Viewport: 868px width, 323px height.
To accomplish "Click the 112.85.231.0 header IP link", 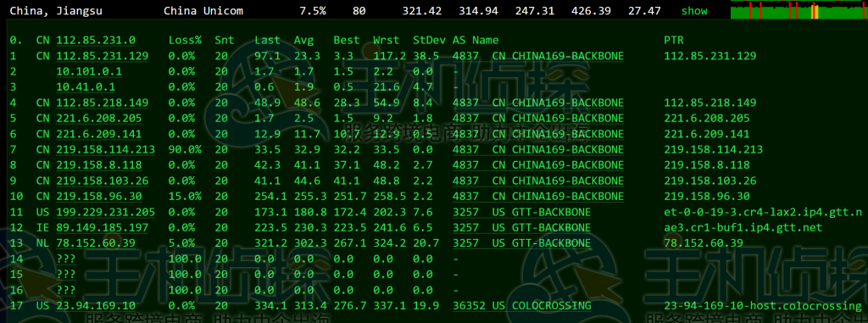I will coord(96,40).
